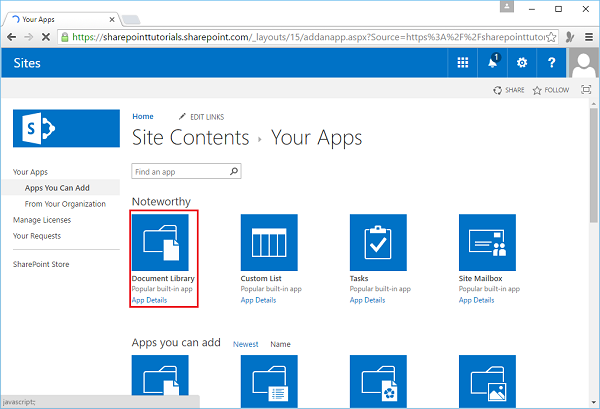Click the user profile picture
The image size is (600, 409).
coord(583,63)
